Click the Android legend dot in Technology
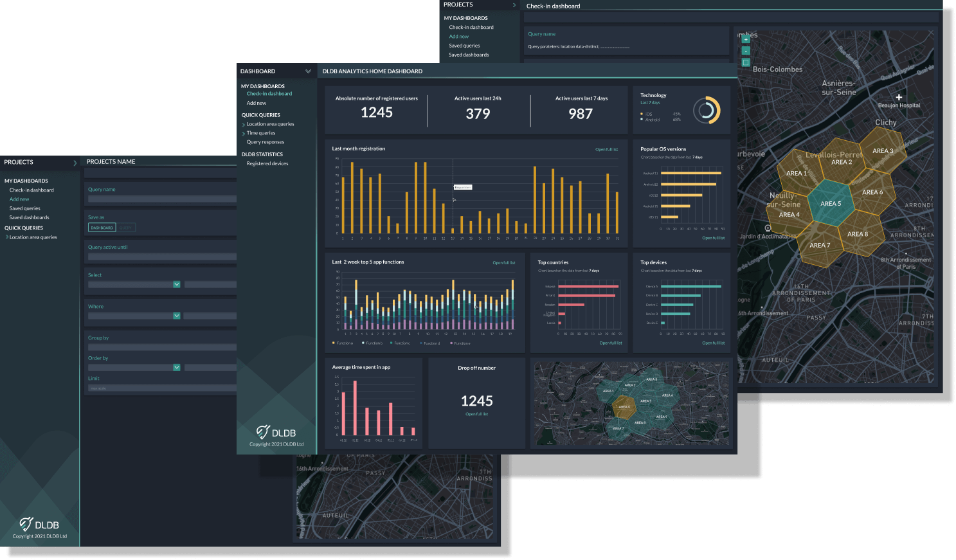This screenshot has width=956, height=560. click(x=642, y=120)
